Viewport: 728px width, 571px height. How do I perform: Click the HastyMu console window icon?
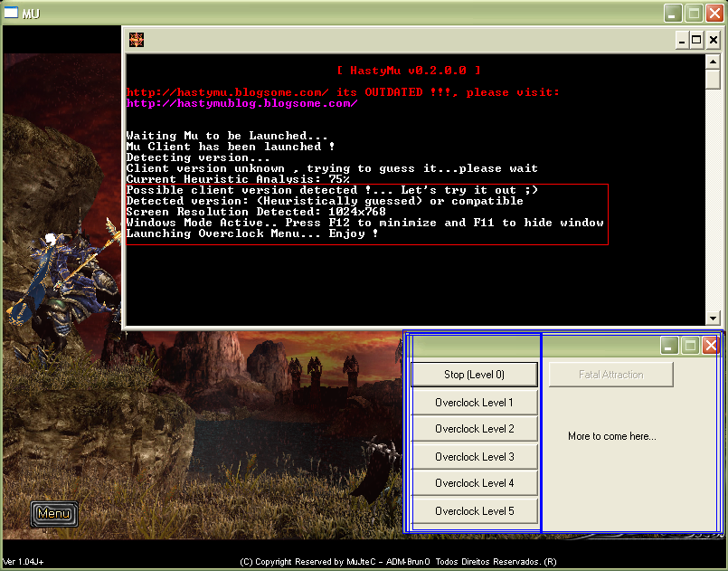pyautogui.click(x=137, y=40)
